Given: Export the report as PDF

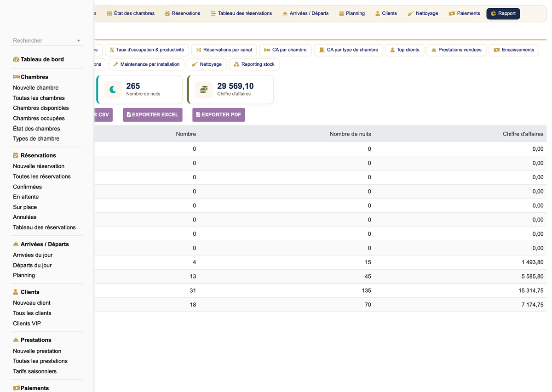Looking at the screenshot, I should click(x=218, y=114).
